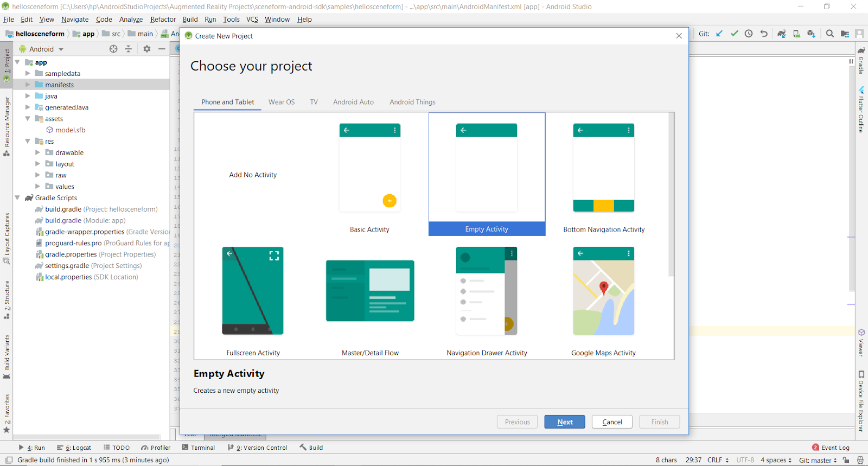Select the Google Maps Activity template
This screenshot has height=466, width=868.
[x=604, y=298]
